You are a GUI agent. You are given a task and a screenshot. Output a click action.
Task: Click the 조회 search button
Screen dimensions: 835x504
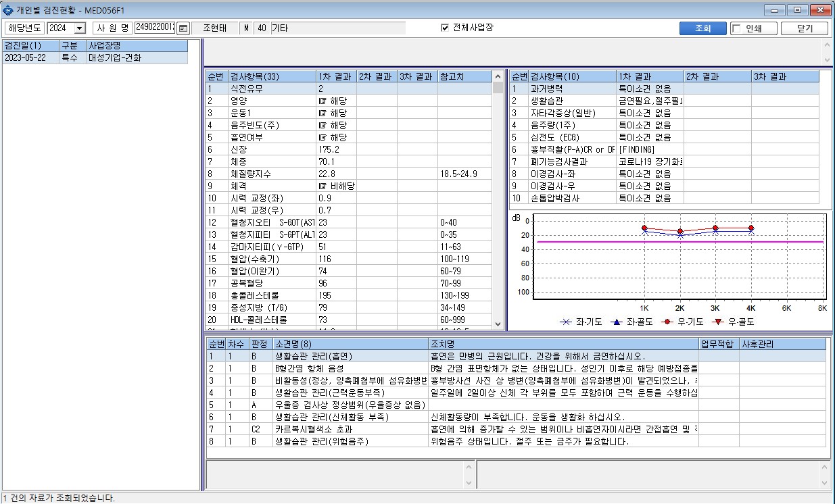[703, 28]
